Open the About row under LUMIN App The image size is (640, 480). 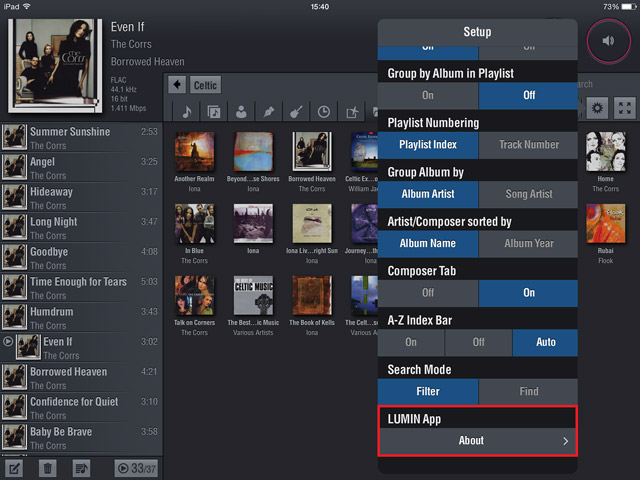pyautogui.click(x=478, y=440)
